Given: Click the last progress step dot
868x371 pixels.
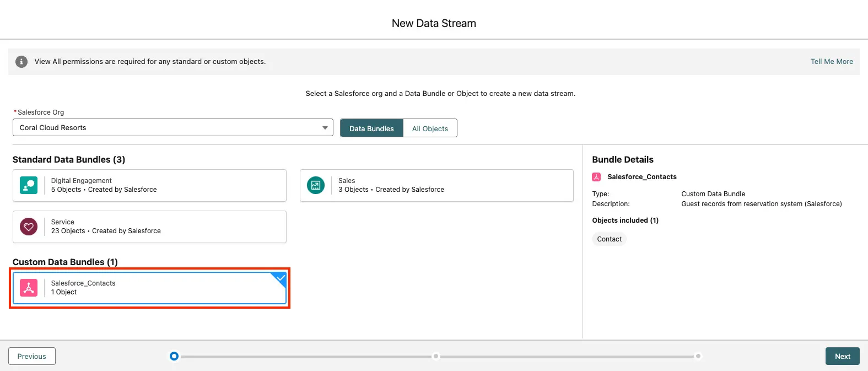Looking at the screenshot, I should click(x=698, y=356).
